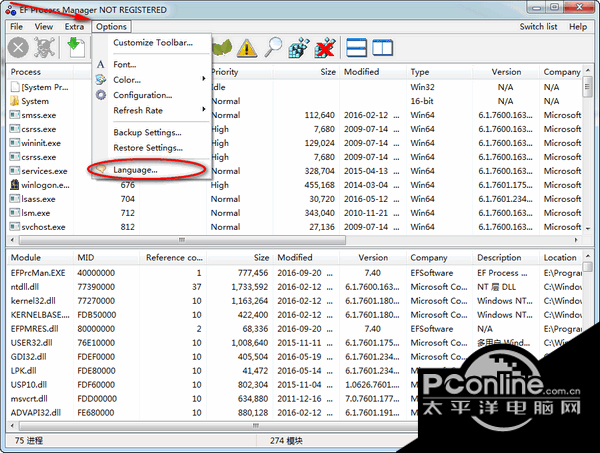Click module list scroll up arrow
This screenshot has height=453, width=600.
(x=588, y=256)
